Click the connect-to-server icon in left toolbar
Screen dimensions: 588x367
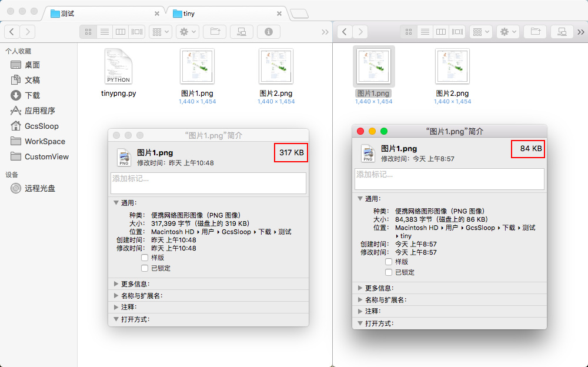click(x=242, y=32)
